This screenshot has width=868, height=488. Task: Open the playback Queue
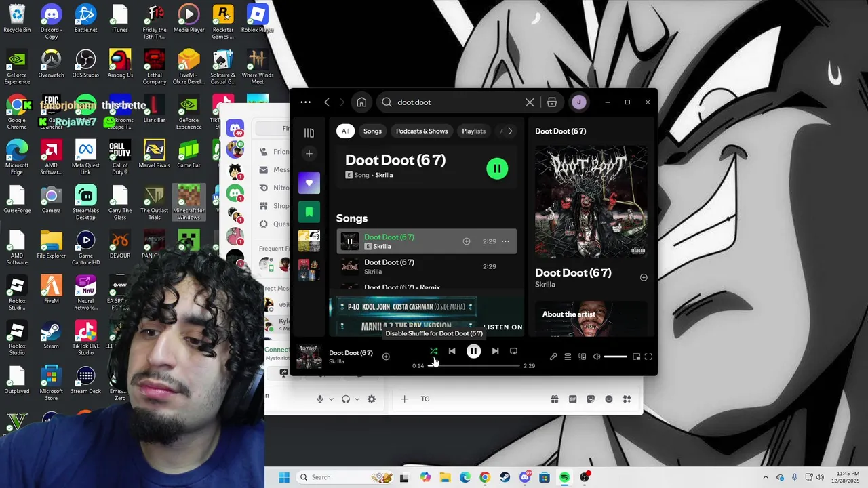tap(568, 357)
